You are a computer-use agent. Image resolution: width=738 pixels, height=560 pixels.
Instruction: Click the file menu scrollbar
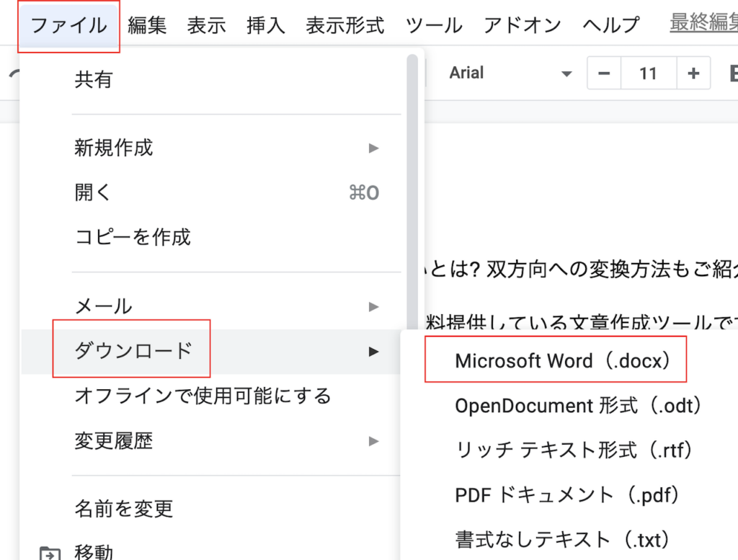click(412, 192)
